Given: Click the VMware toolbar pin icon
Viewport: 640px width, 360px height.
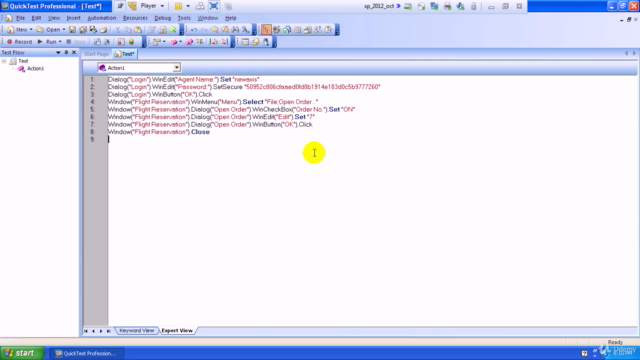Looking at the screenshot, I should click(120, 6).
